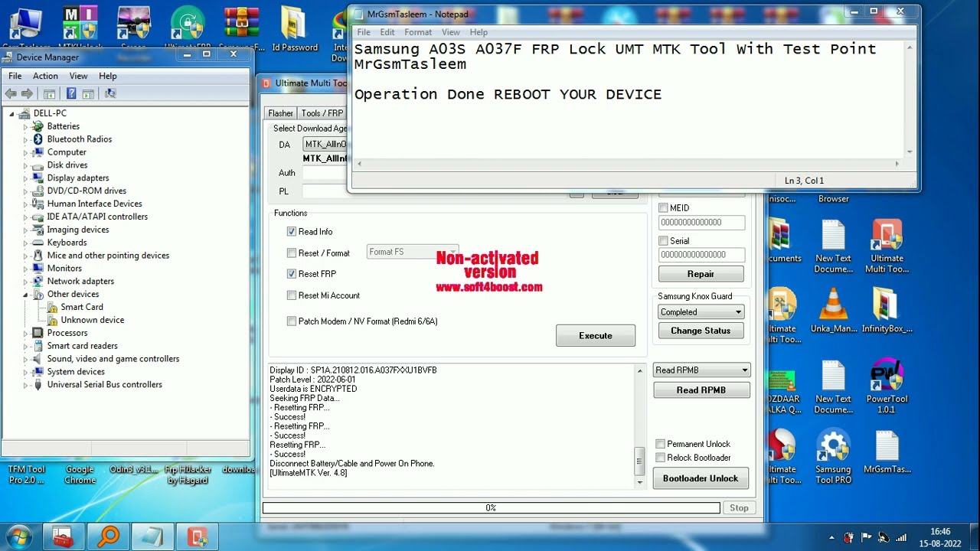Enable the Relock Bootloader checkbox
The height and width of the screenshot is (551, 980).
click(661, 458)
